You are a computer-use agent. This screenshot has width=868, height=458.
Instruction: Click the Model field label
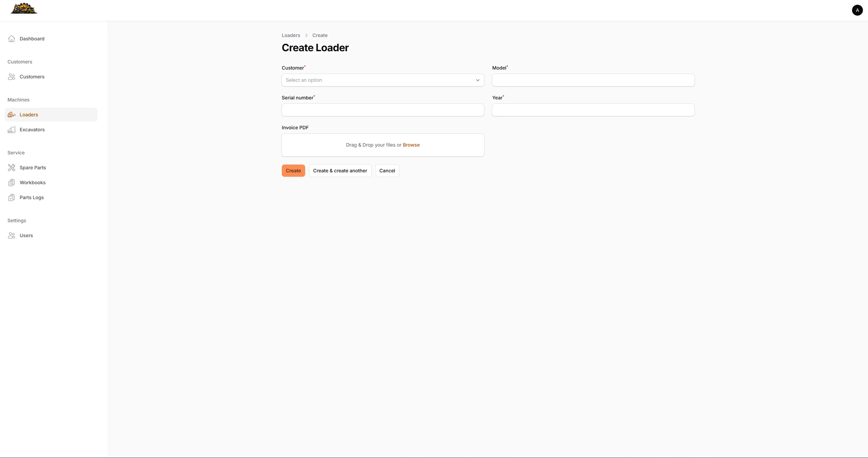(499, 68)
